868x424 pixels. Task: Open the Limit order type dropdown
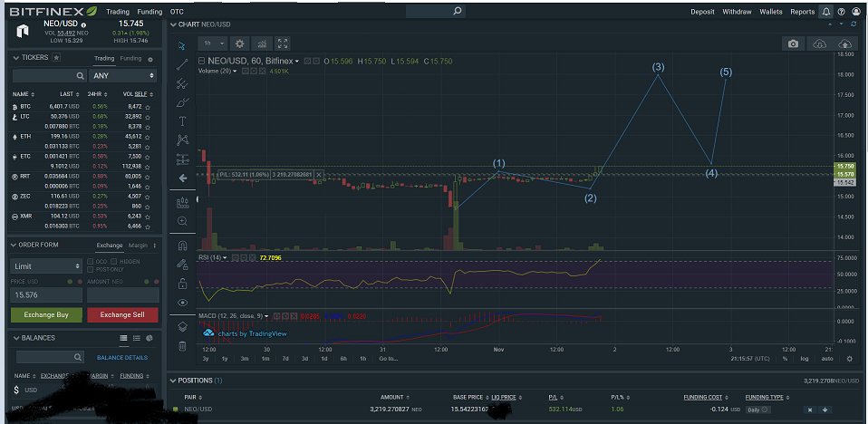pyautogui.click(x=46, y=266)
